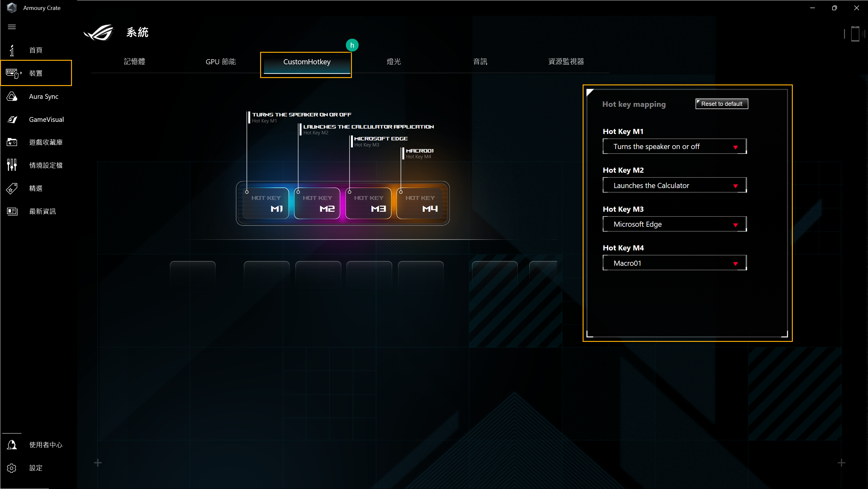868x489 pixels.
Task: Click 'Turns the speaker on or off' callout label
Action: (302, 114)
